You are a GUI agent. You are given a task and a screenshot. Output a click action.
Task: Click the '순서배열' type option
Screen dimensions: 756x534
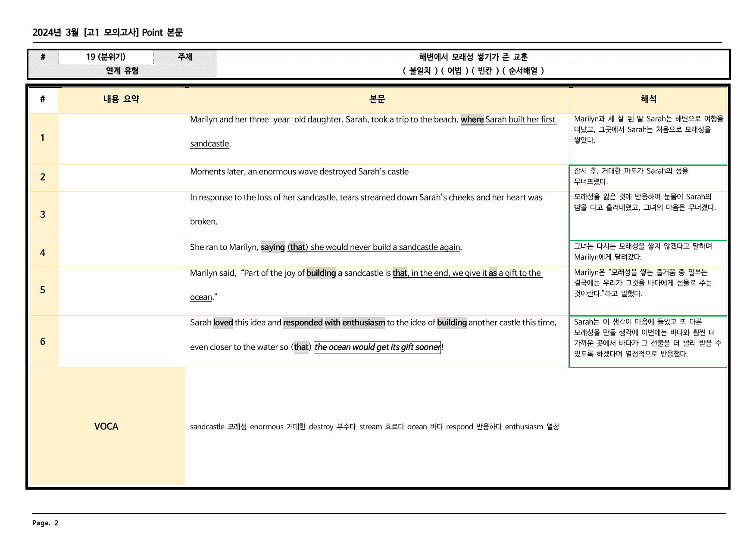tap(523, 71)
